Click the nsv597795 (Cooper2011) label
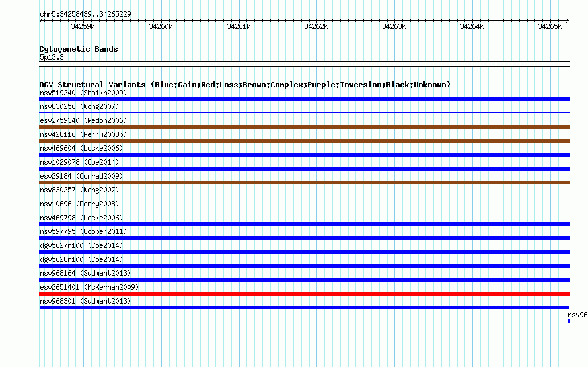 pyautogui.click(x=83, y=231)
